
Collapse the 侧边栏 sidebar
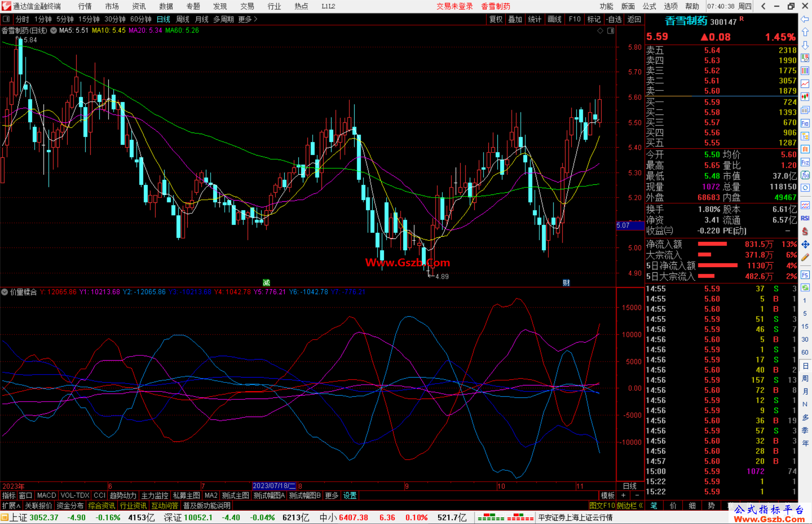(630, 506)
